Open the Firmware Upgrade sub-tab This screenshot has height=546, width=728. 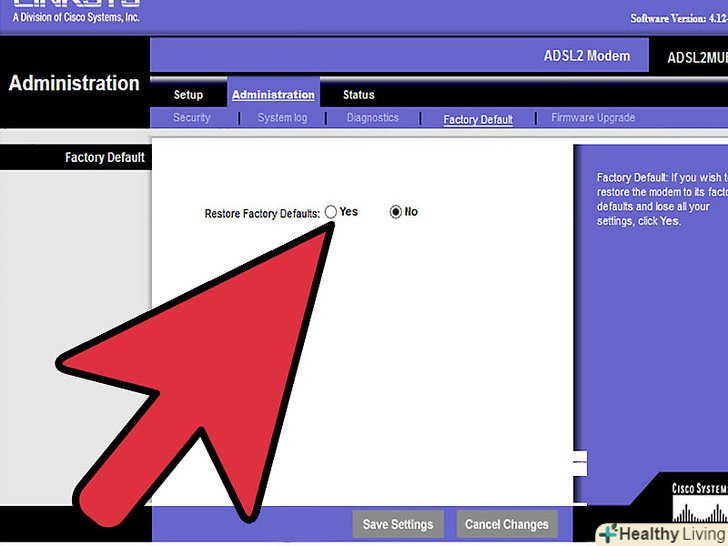click(593, 118)
